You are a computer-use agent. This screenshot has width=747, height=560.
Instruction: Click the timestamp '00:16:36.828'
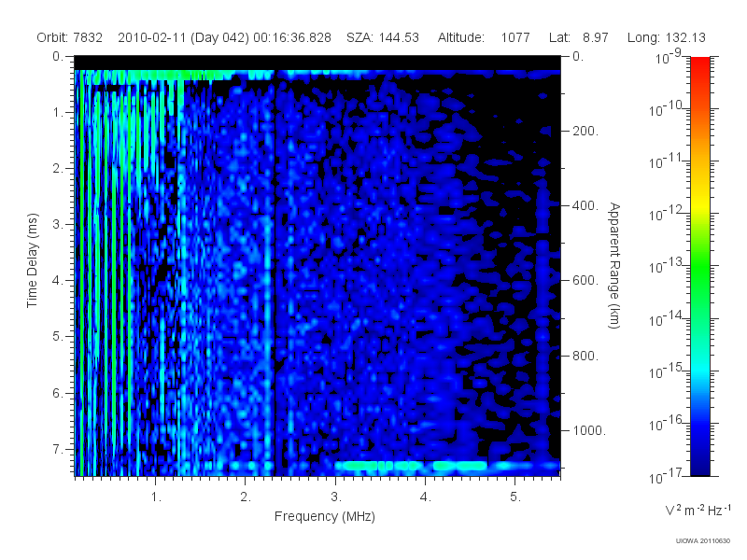click(x=292, y=37)
